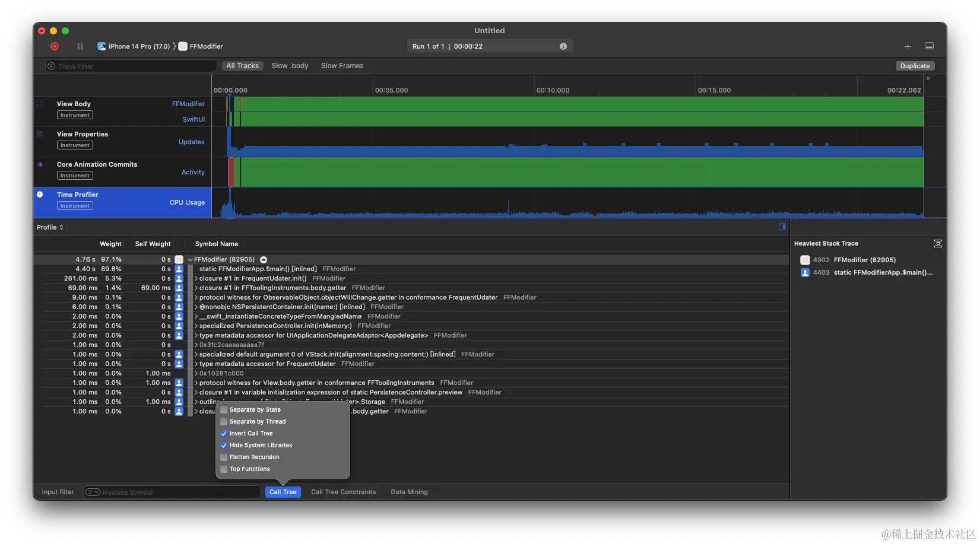Close the timeline pane with the small x
The image size is (980, 544).
pyautogui.click(x=928, y=79)
